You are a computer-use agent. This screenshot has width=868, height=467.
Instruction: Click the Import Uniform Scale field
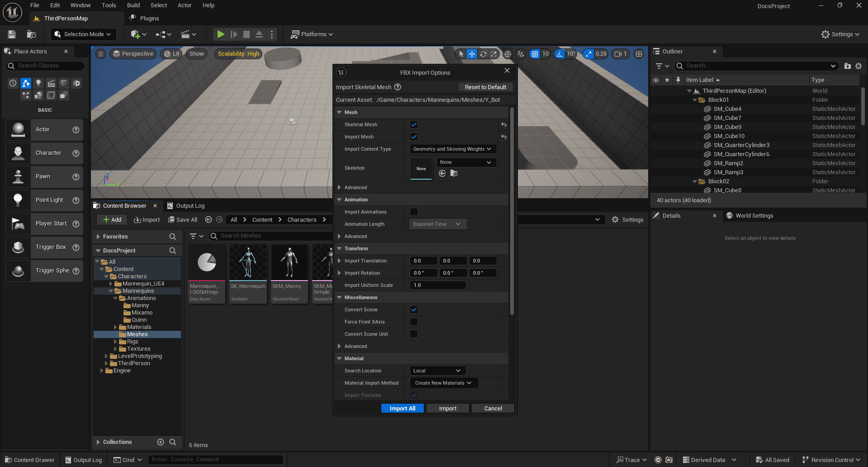(437, 285)
